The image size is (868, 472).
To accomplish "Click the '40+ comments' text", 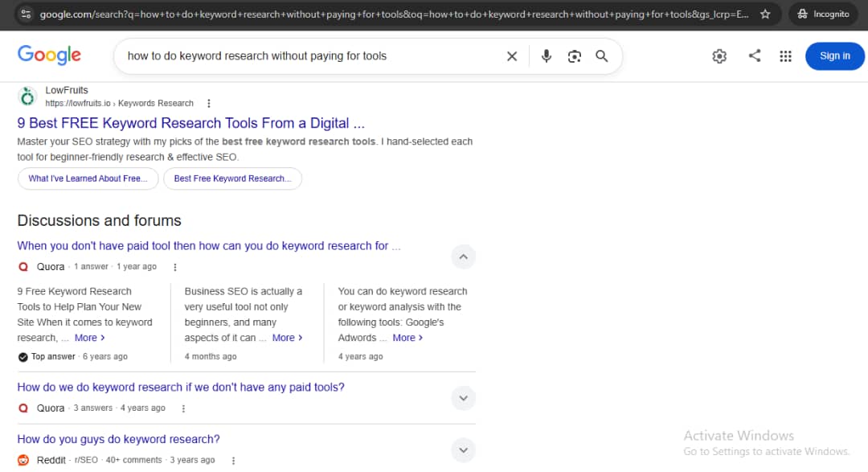I will 134,460.
